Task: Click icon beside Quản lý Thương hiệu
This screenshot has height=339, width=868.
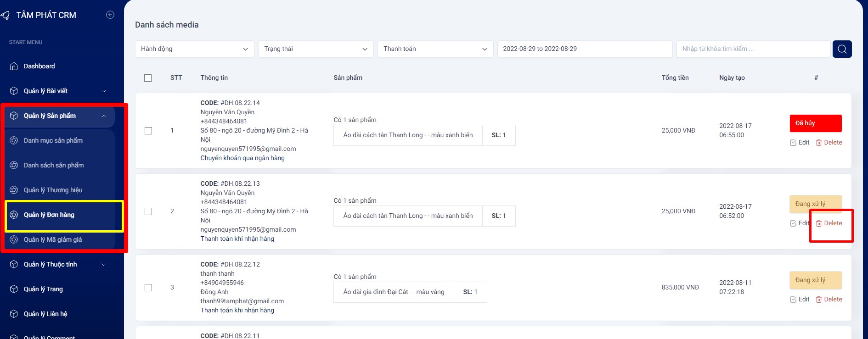Action: (x=14, y=190)
